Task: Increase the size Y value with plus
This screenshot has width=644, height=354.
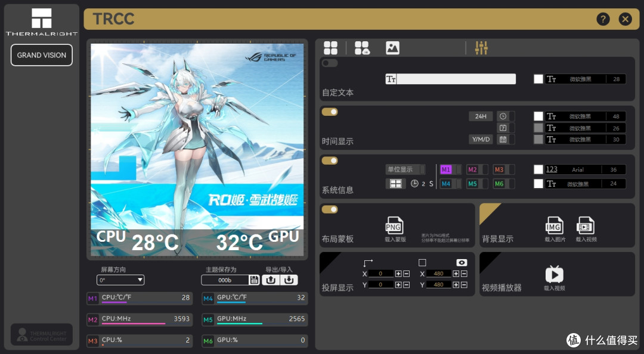Action: (456, 285)
